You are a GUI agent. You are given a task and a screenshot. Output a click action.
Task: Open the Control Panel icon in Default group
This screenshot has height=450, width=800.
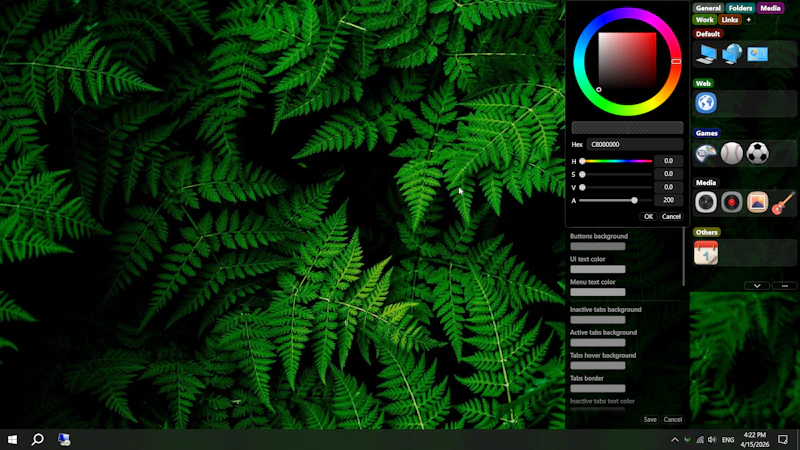(757, 54)
